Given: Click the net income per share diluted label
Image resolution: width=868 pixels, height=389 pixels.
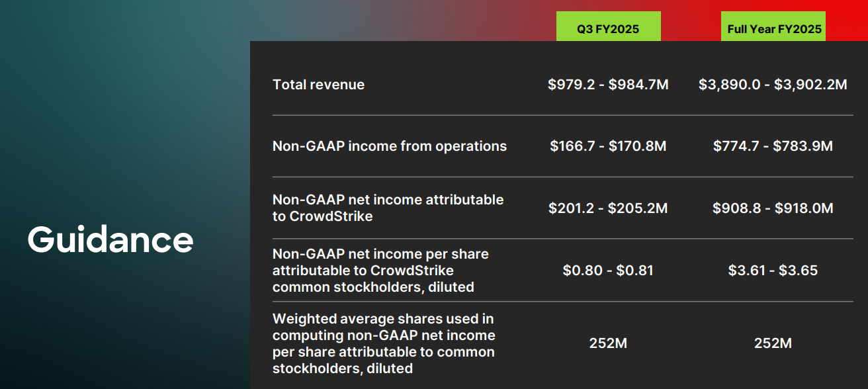Looking at the screenshot, I should click(380, 270).
